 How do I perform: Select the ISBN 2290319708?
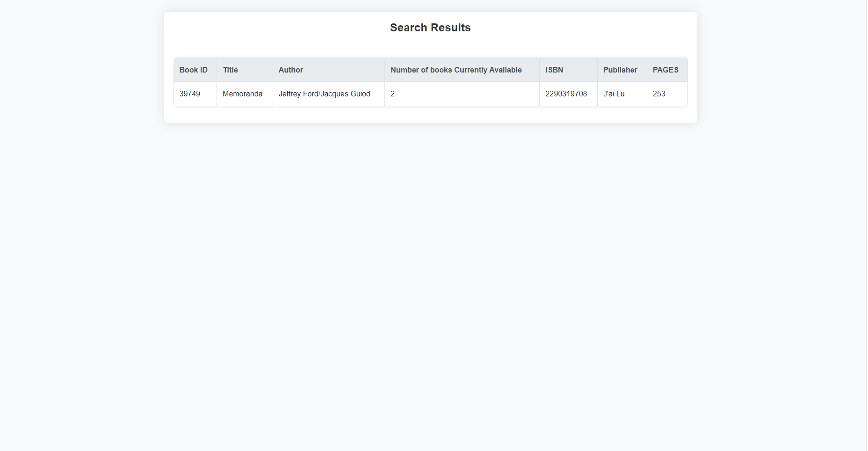click(566, 94)
